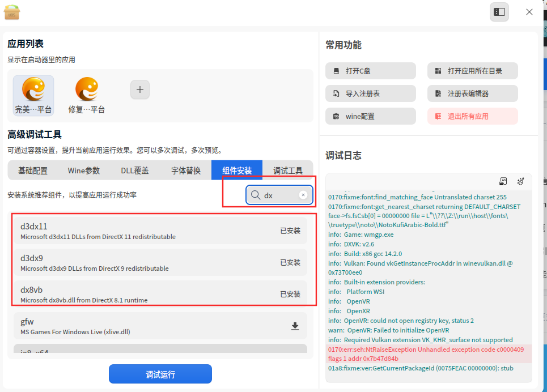This screenshot has width=547, height=392.
Task: Click 打开应用所在目录 button
Action: [472, 71]
